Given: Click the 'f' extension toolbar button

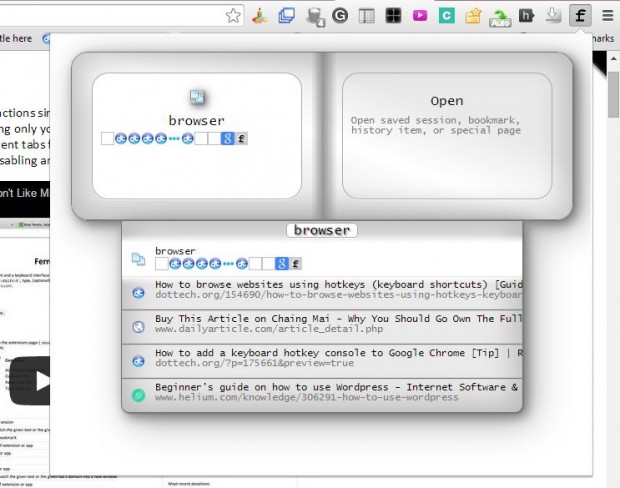Looking at the screenshot, I should tap(580, 15).
